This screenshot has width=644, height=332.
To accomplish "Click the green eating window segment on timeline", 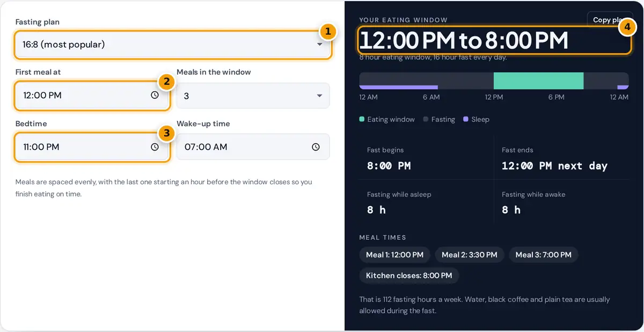I will 538,81.
